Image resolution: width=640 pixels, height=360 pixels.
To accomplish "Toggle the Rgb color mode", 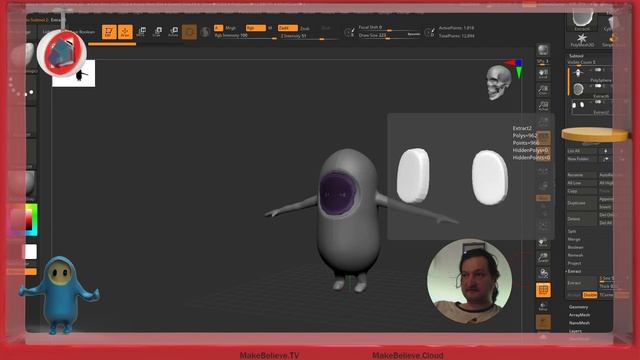I will 256,28.
